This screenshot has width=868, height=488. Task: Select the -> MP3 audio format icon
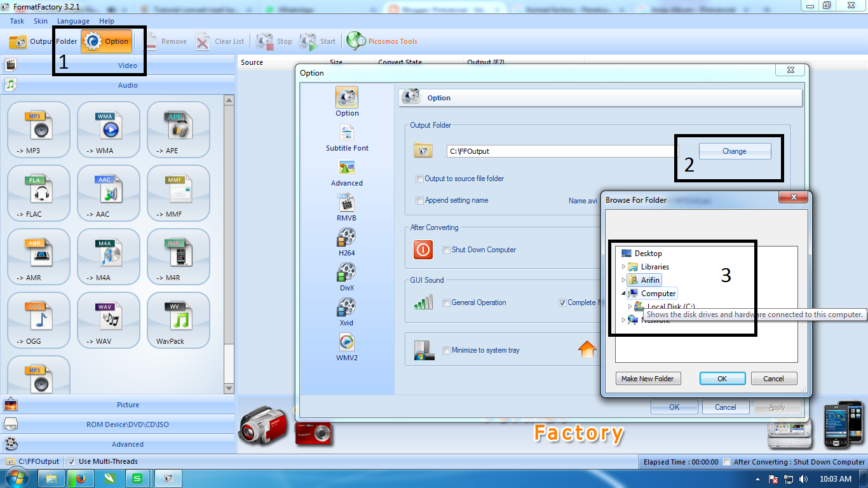click(x=39, y=130)
